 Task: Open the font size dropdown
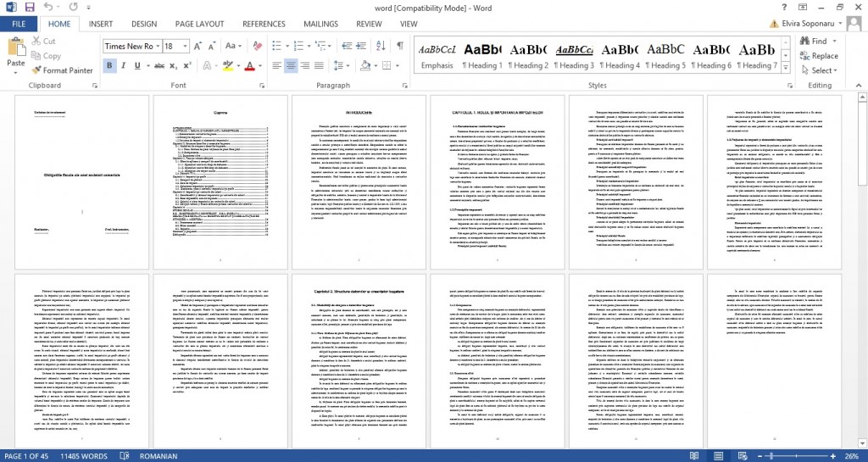click(183, 46)
